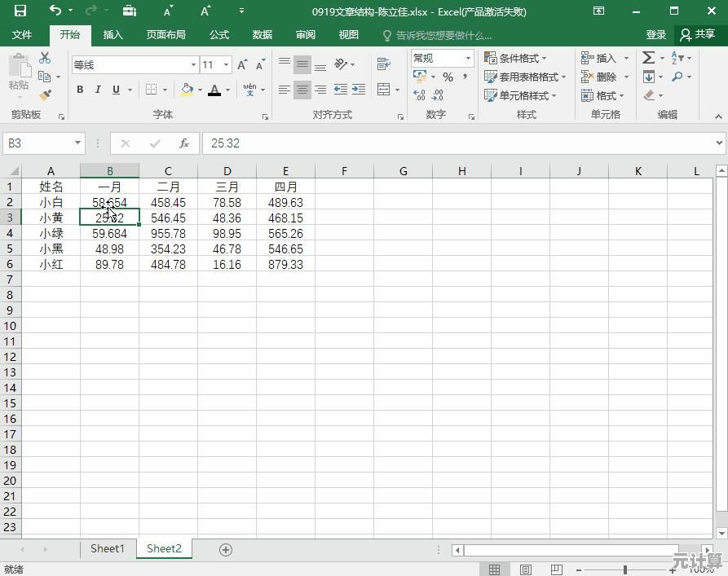The width and height of the screenshot is (728, 576).
Task: Click the Insert Function fx icon
Action: 184,143
